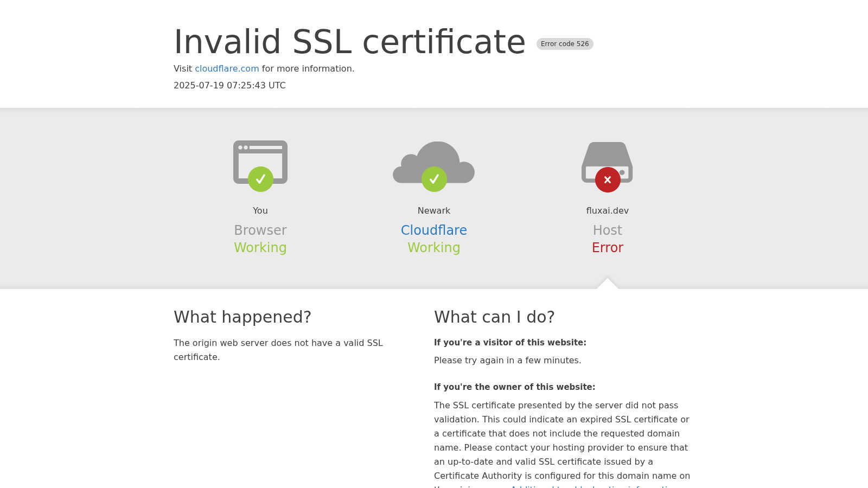This screenshot has height=488, width=868.
Task: Click the red Error status text
Action: pos(608,248)
